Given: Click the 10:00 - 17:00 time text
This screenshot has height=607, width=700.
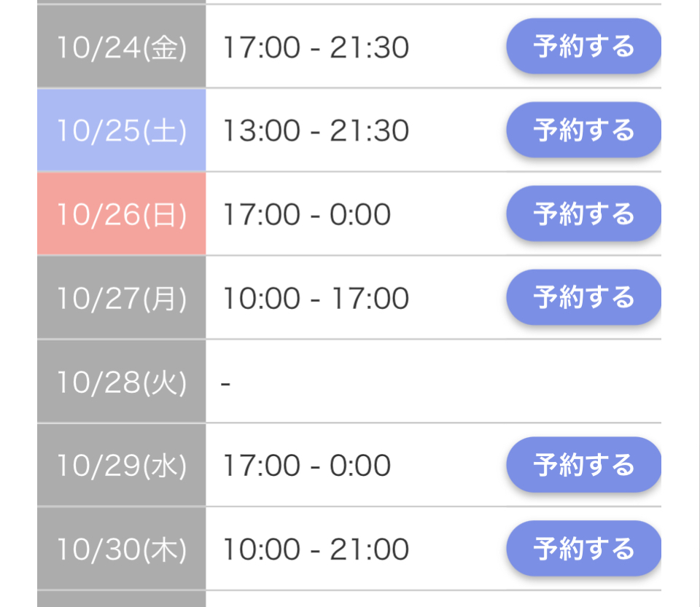Looking at the screenshot, I should 316,298.
